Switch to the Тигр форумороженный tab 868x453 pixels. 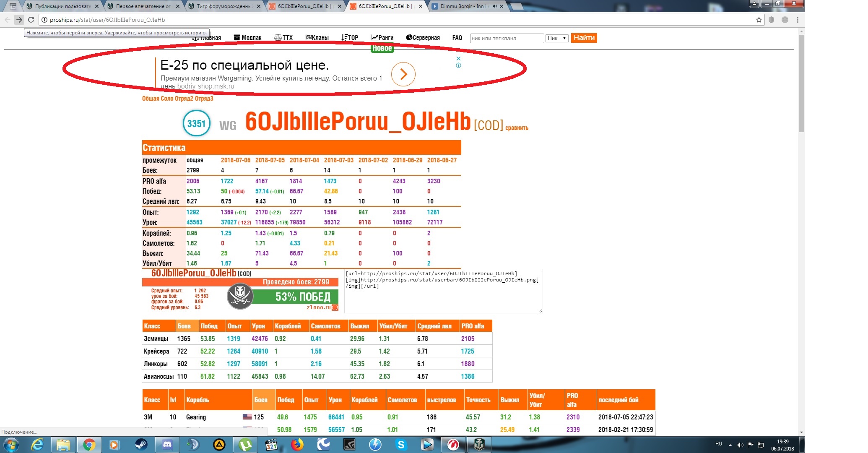[x=225, y=6]
